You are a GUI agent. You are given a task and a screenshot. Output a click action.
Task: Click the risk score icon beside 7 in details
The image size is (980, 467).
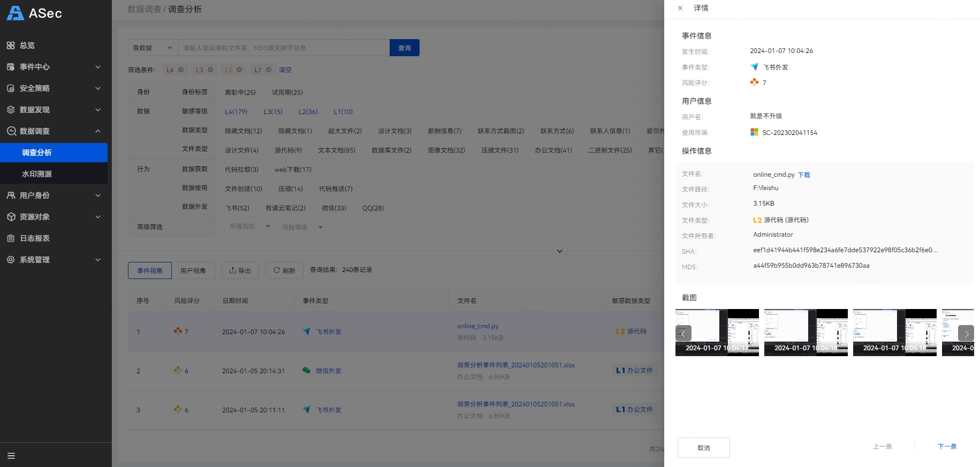[x=754, y=82]
